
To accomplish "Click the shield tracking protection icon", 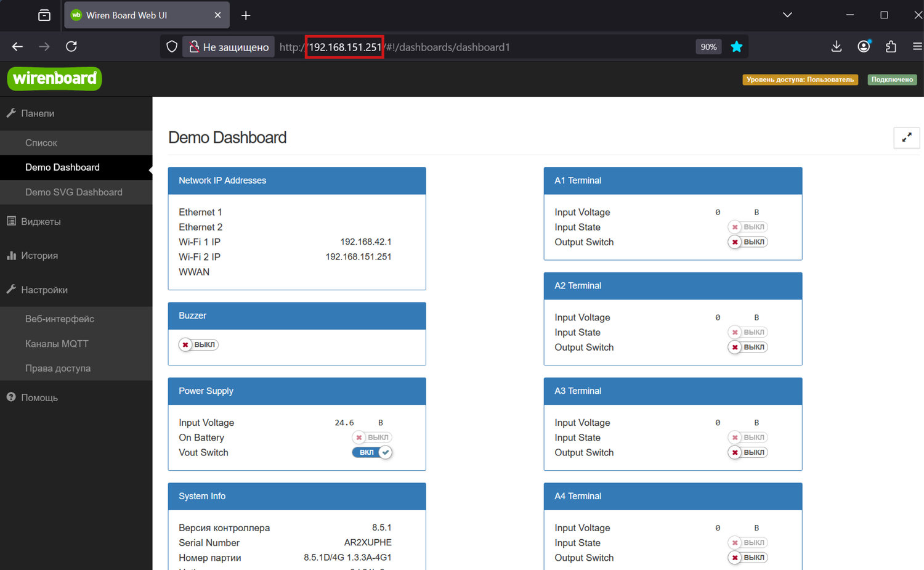I will (x=172, y=47).
